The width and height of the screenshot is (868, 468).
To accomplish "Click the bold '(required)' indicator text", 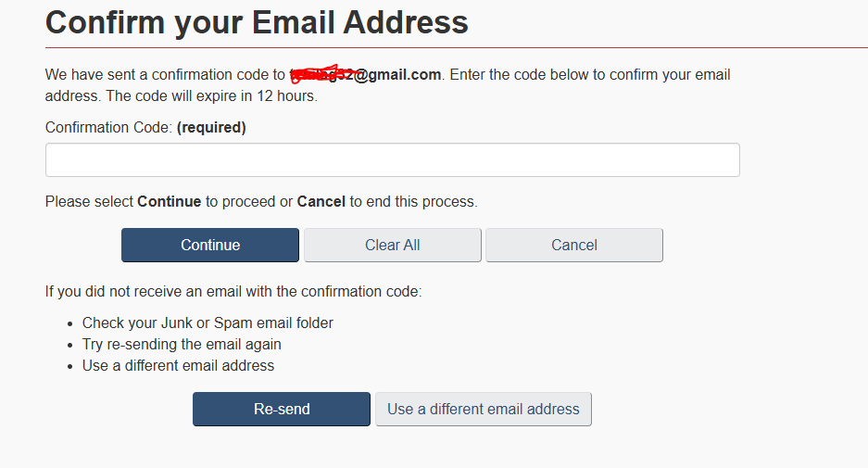I will coord(211,128).
